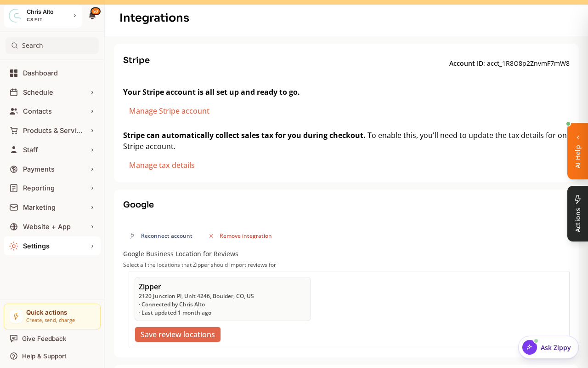
Task: Click Save review locations button
Action: [x=178, y=334]
